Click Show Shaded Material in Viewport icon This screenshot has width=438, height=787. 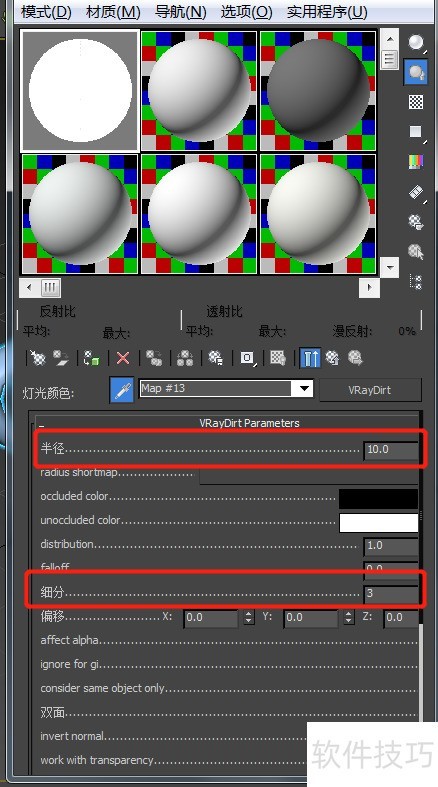tap(278, 358)
